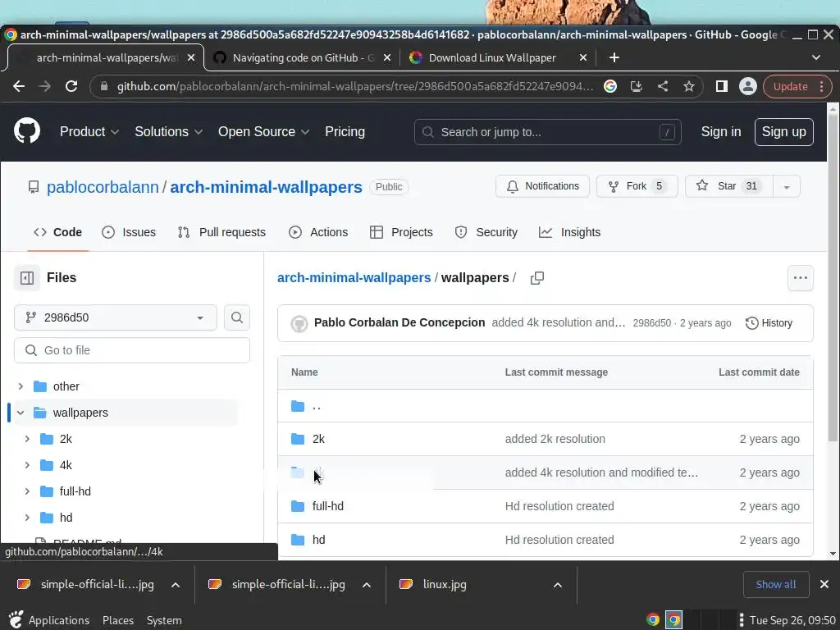
Task: Click the GitHub Octocat logo
Action: 27,131
